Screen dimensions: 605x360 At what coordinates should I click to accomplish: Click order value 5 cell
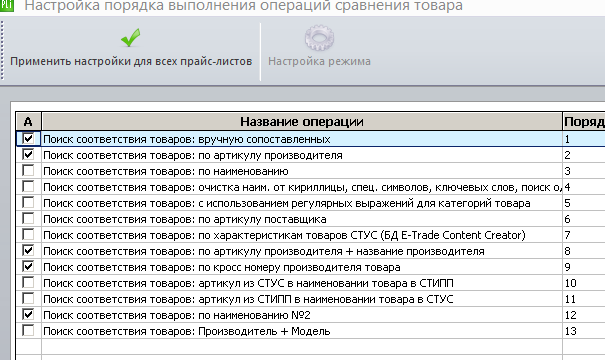[584, 203]
